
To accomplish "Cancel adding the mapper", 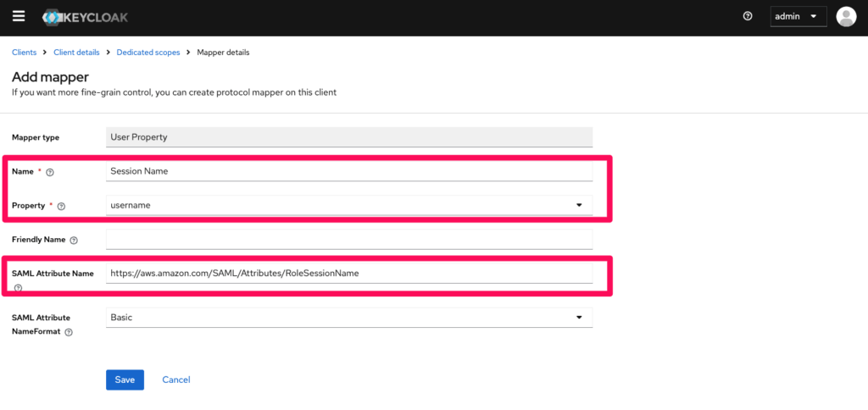I will (x=175, y=380).
